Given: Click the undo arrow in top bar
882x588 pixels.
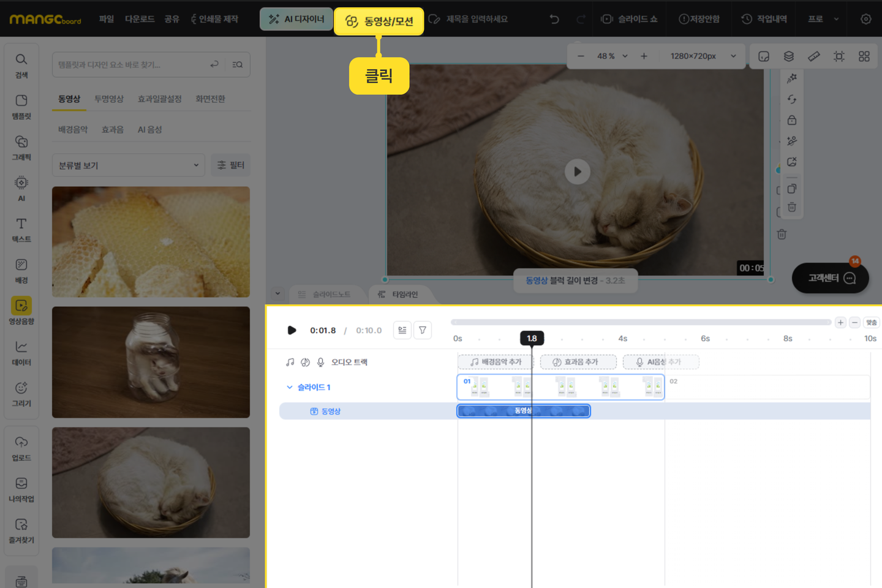Looking at the screenshot, I should (554, 19).
